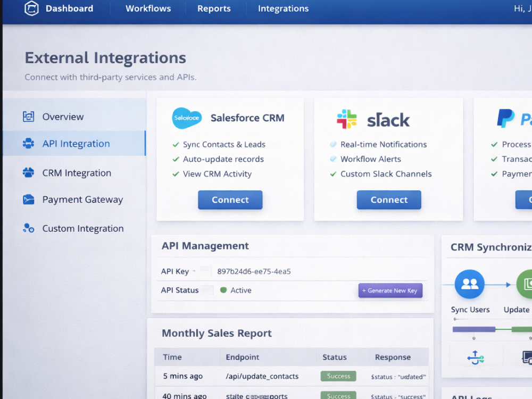This screenshot has width=532, height=399.
Task: Click the API Integration sidebar icon
Action: pos(29,144)
